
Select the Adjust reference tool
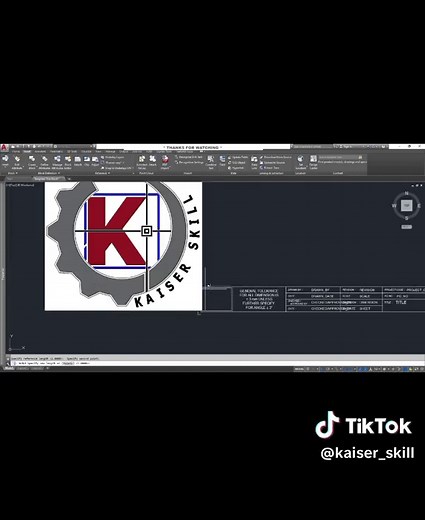[95, 161]
